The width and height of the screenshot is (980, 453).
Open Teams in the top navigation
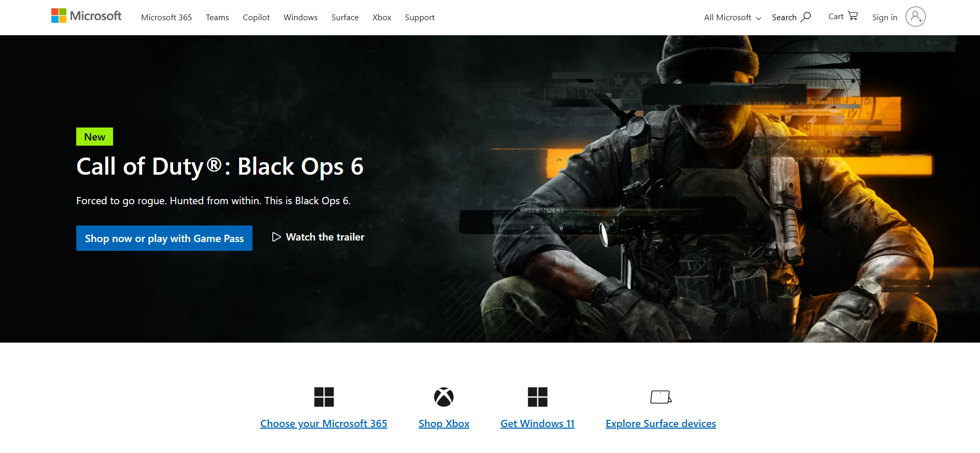coord(217,18)
